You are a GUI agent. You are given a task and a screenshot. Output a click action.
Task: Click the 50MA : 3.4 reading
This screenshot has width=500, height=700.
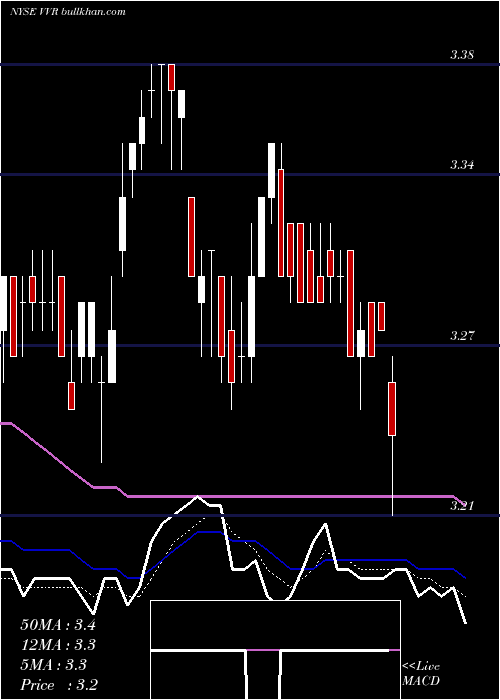pyautogui.click(x=58, y=625)
